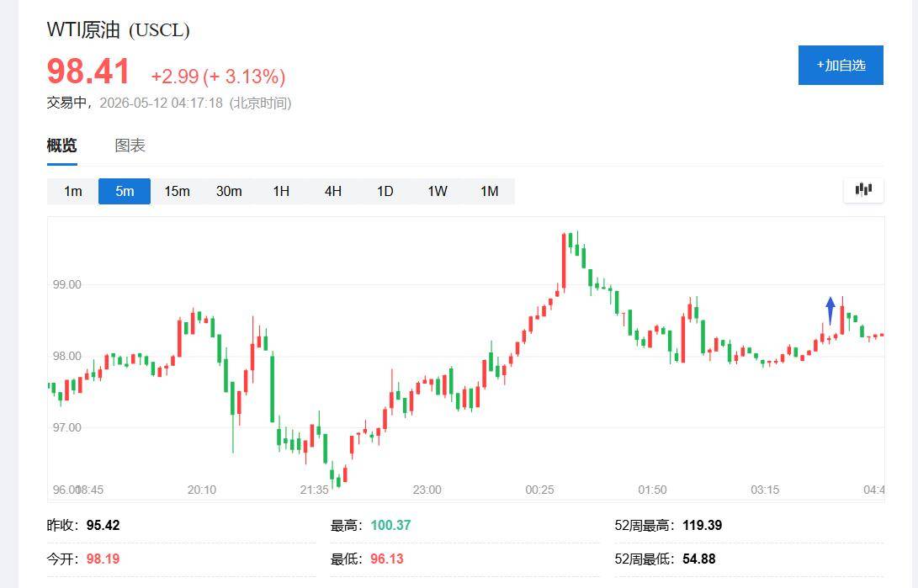Switch chart to 1H interval

click(281, 191)
